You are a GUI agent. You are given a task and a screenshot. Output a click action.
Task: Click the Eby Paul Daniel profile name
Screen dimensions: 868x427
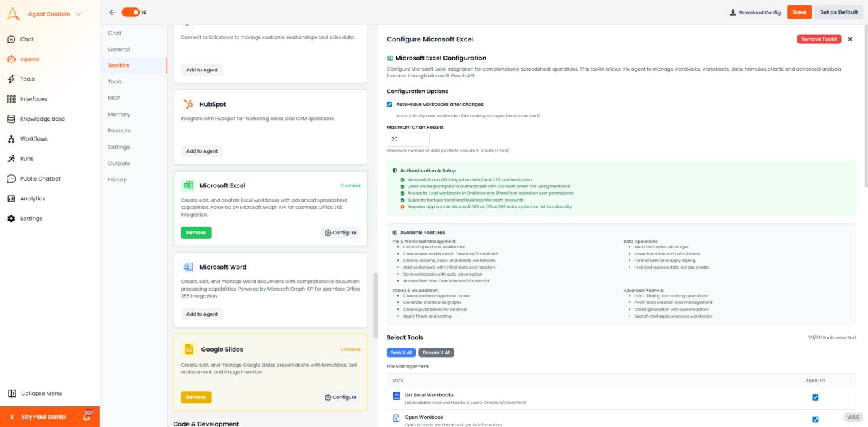point(44,417)
